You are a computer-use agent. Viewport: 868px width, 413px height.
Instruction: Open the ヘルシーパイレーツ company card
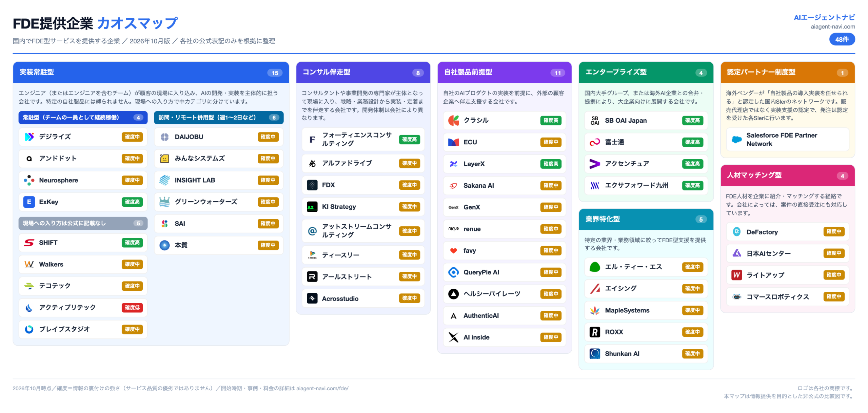(505, 294)
